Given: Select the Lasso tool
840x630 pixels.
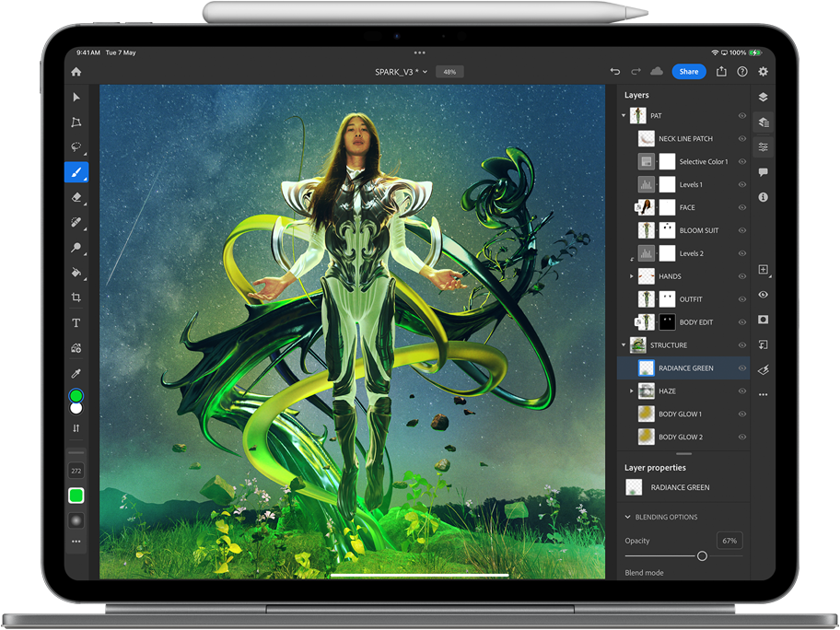Looking at the screenshot, I should tap(76, 147).
